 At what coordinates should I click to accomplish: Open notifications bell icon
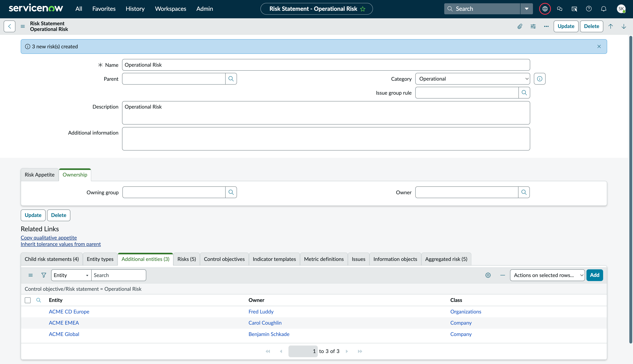point(604,9)
